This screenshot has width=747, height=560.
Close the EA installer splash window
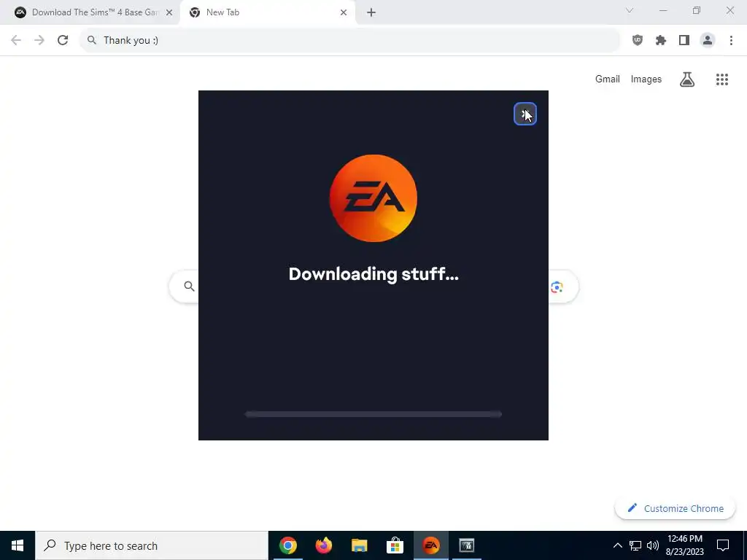tap(525, 114)
